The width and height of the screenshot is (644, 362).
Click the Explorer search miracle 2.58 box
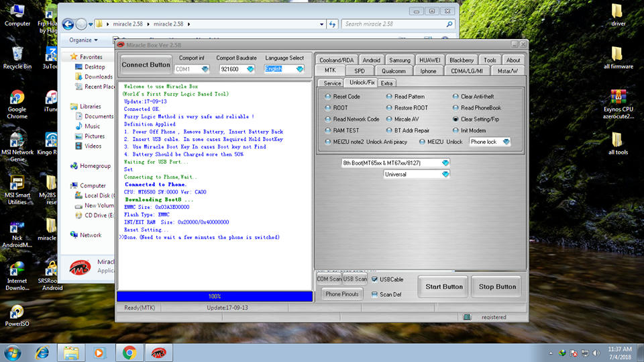tap(398, 24)
